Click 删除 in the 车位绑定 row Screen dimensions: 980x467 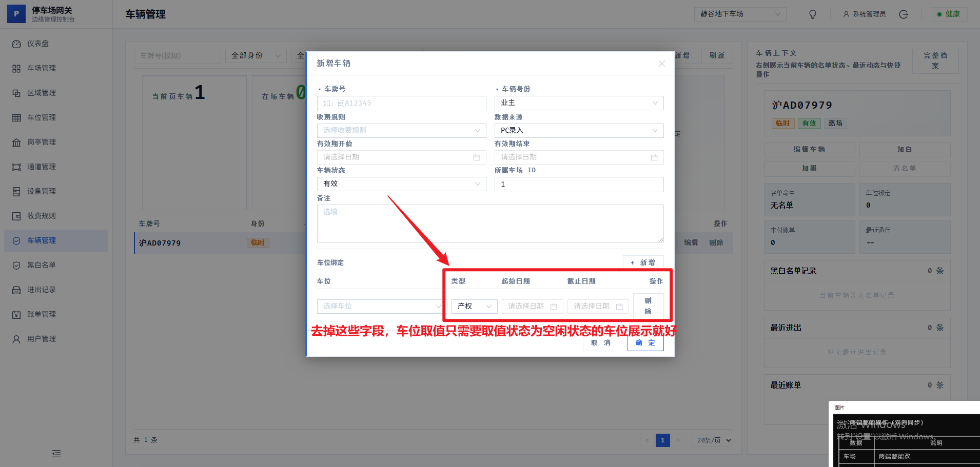pos(648,306)
